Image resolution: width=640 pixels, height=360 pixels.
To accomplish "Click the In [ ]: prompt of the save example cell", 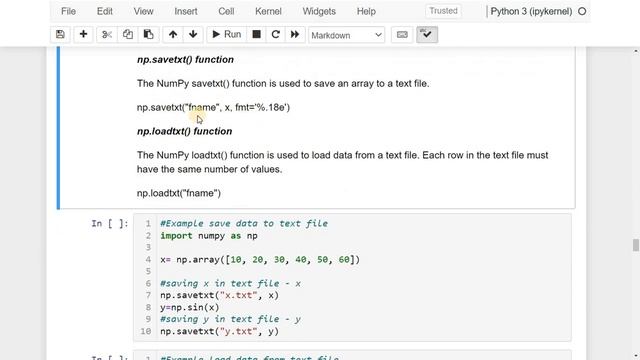I will pyautogui.click(x=110, y=224).
